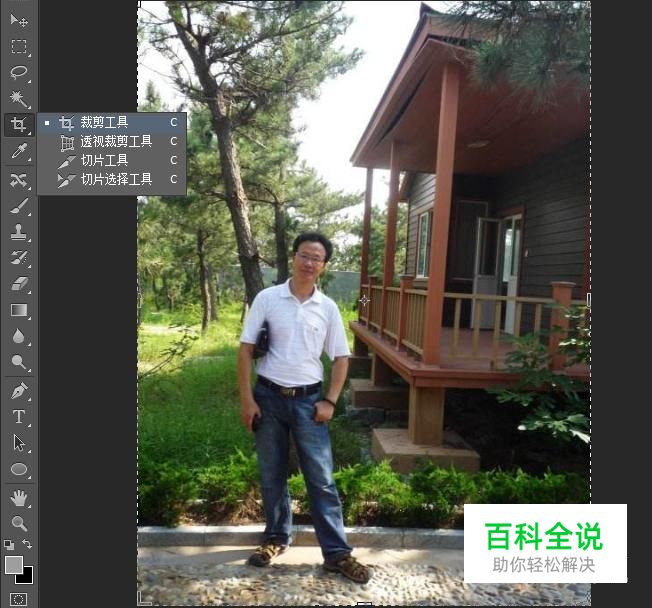Viewport: 652px width, 608px height.
Task: Select the Hand tool
Action: pos(19,498)
